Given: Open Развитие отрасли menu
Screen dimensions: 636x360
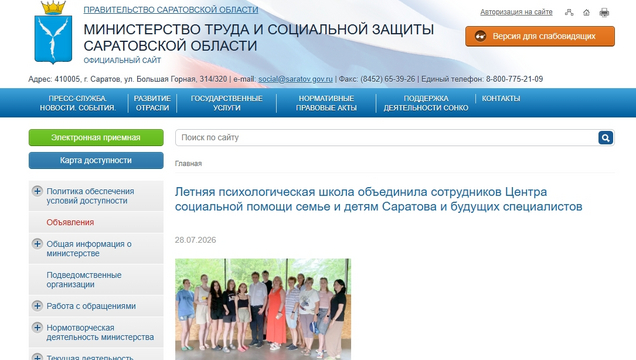Looking at the screenshot, I should tap(152, 103).
